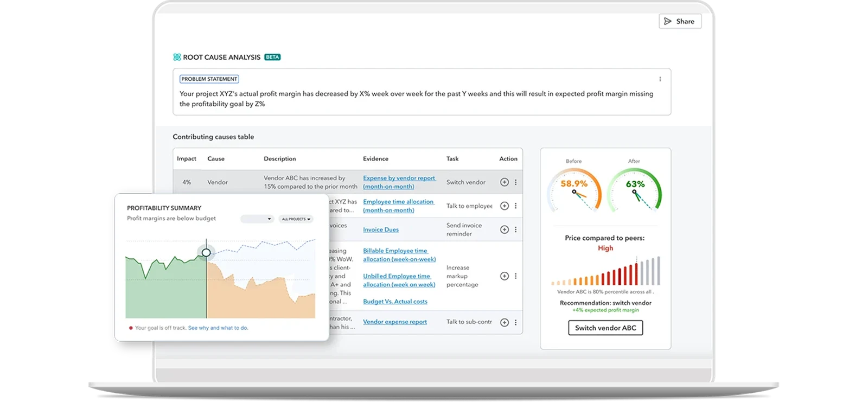Click the Description column header
This screenshot has height=402, width=868.
[280, 159]
